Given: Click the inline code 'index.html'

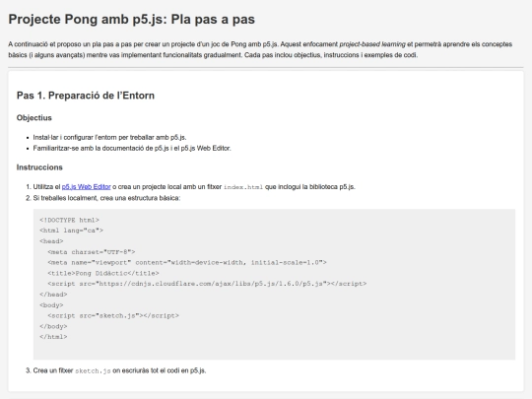Looking at the screenshot, I should [x=243, y=187].
